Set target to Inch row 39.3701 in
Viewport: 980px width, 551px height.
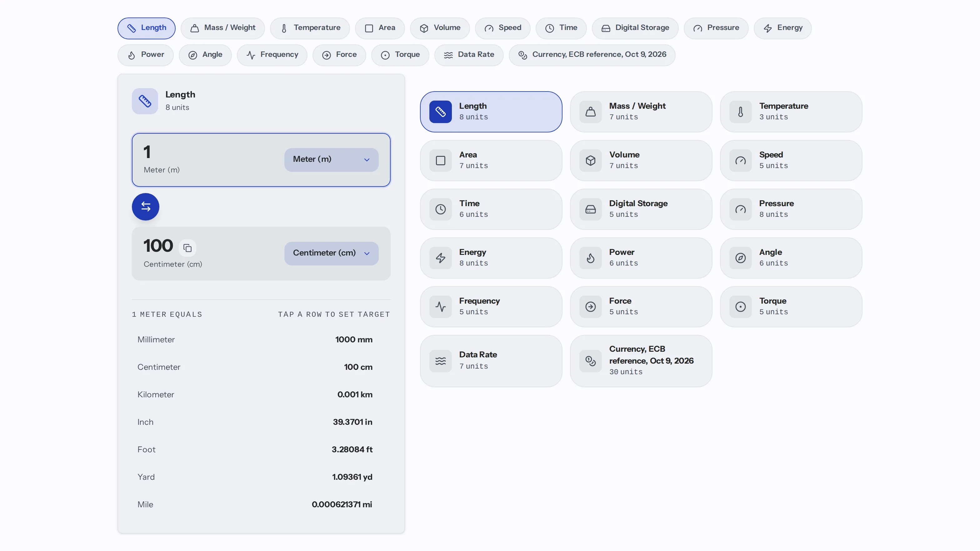pyautogui.click(x=261, y=422)
